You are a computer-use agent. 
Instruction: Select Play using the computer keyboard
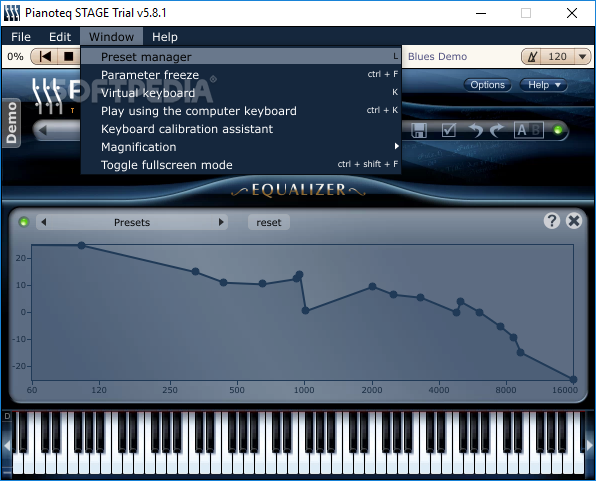coord(241,111)
